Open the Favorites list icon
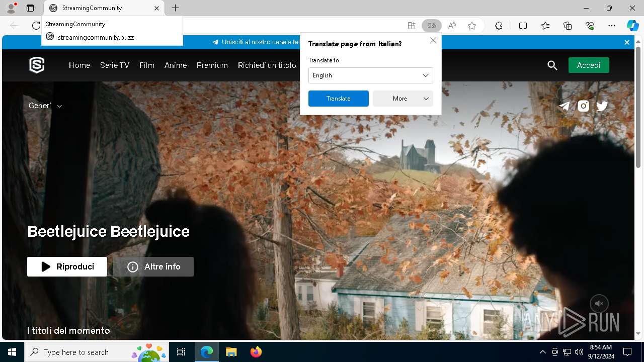 (545, 26)
